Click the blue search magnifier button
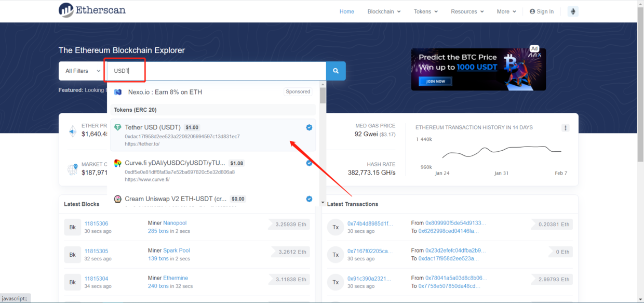 click(336, 71)
